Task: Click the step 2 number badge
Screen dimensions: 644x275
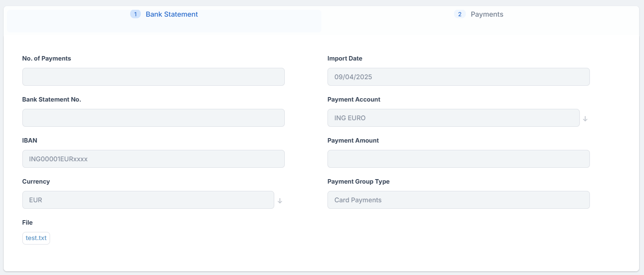Action: [460, 14]
